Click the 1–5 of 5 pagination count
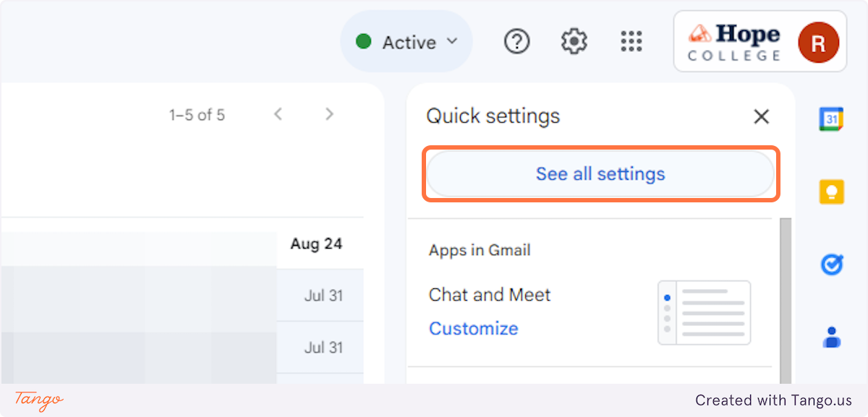Screen dimensions: 868x417 197,115
